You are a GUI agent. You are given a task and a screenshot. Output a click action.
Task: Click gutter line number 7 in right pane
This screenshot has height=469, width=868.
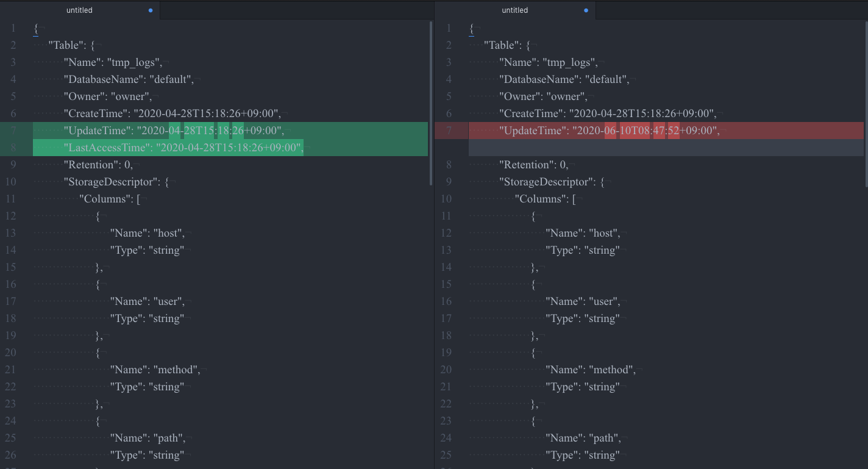[x=449, y=131]
